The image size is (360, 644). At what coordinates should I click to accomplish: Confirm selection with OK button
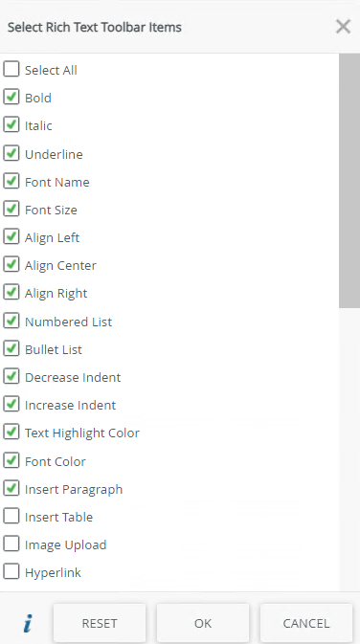[203, 623]
